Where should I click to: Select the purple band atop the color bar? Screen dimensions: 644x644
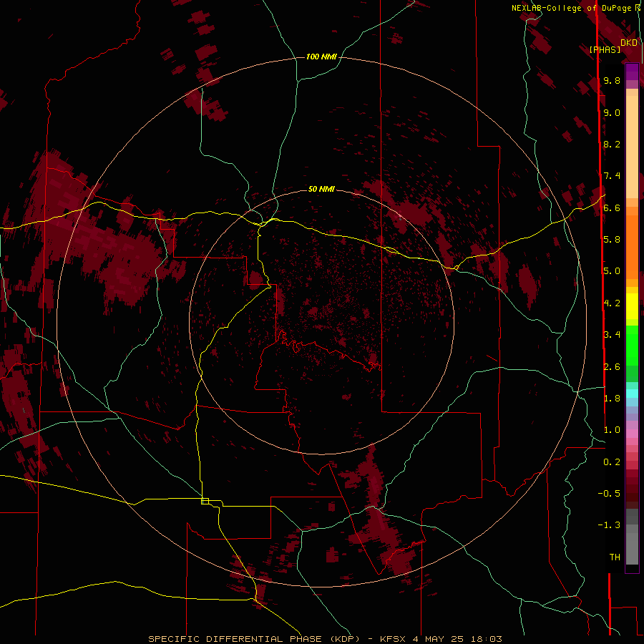[632, 72]
